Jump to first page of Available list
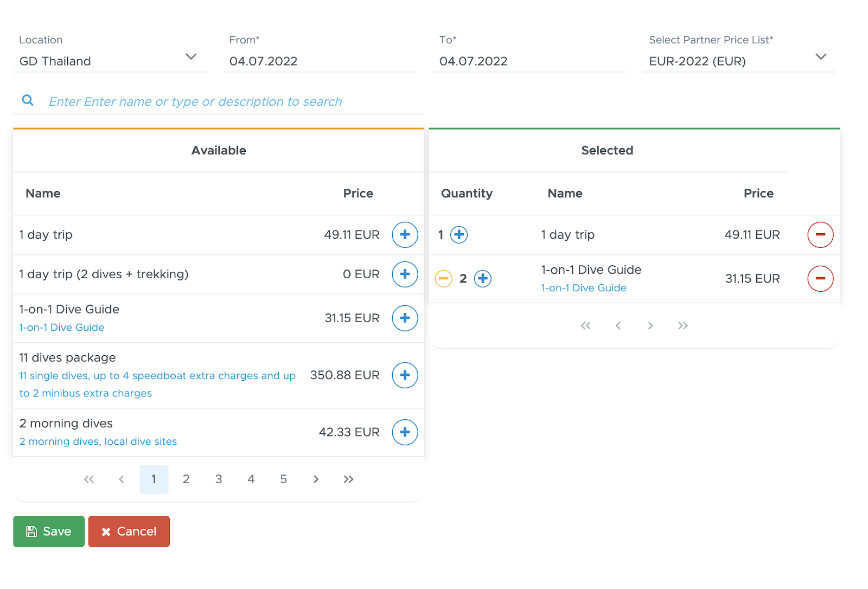Screen dimensions: 868x589 click(89, 479)
